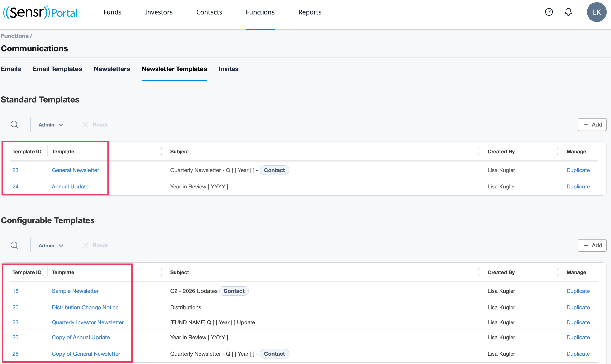
Task: Click the Sensr Portal logo
Action: (40, 12)
